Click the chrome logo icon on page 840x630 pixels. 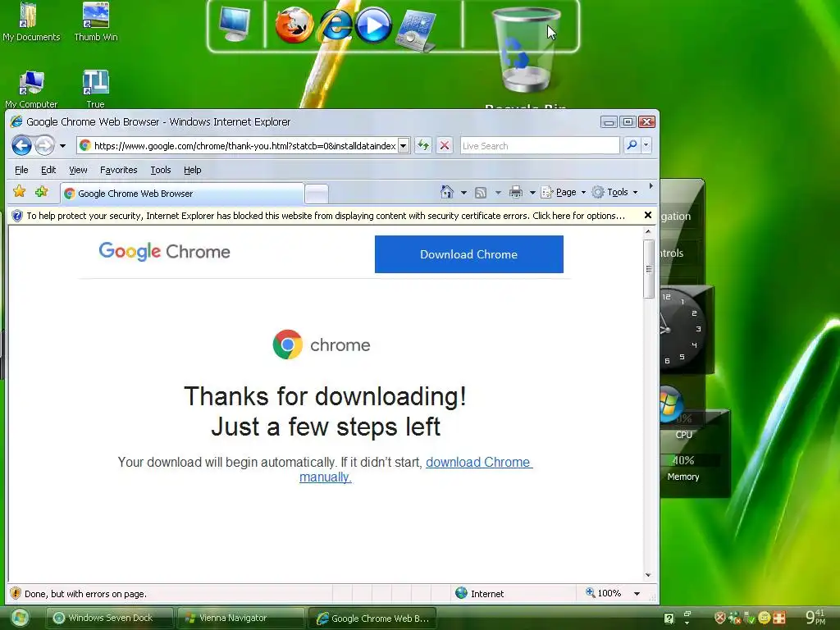pyautogui.click(x=288, y=345)
